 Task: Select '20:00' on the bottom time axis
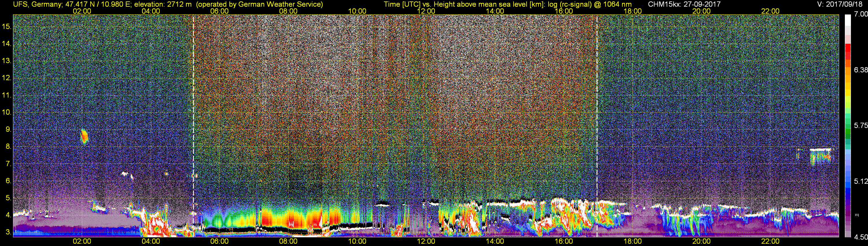pos(702,241)
